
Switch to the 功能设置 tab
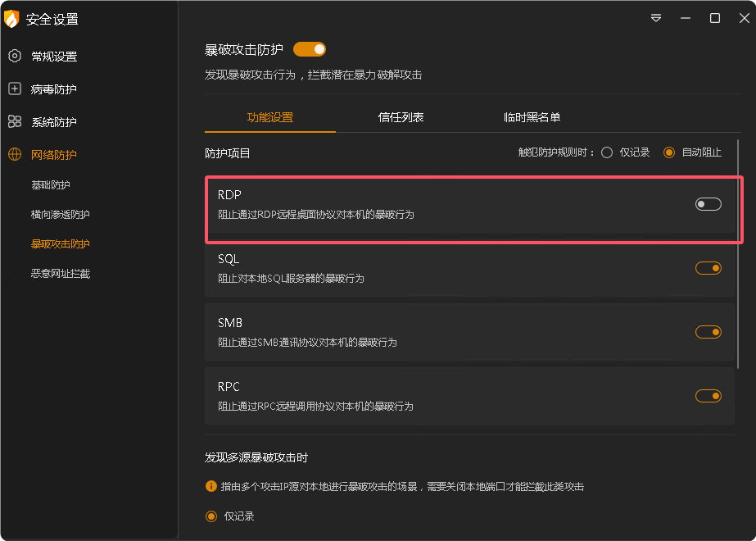(270, 117)
